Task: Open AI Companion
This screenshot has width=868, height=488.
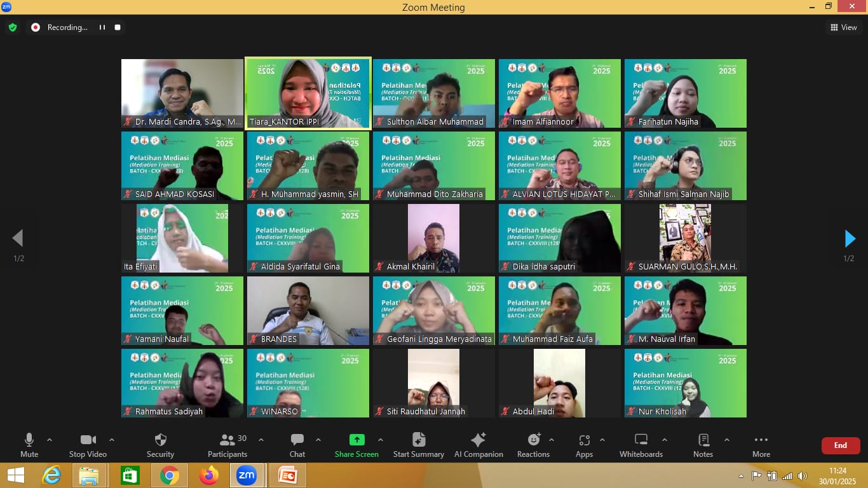Action: 478,445
